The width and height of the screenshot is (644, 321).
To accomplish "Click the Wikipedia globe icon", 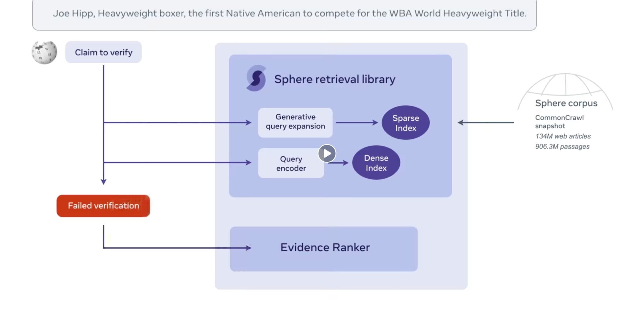I will tap(44, 52).
